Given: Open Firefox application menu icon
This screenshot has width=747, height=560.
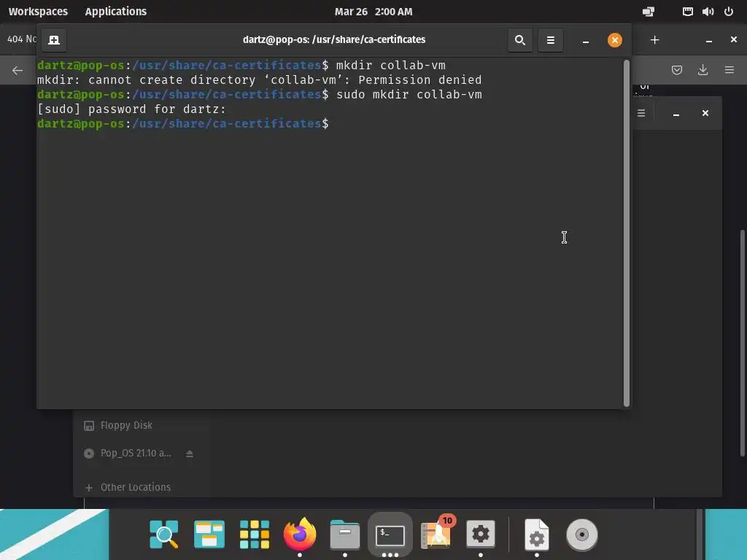Looking at the screenshot, I should tap(729, 70).
